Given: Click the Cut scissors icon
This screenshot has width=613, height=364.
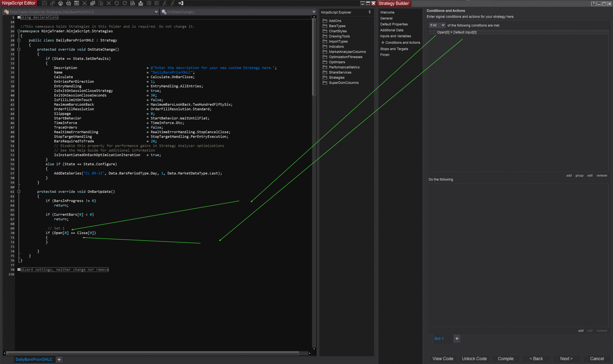Looking at the screenshot, I should tap(85, 3).
